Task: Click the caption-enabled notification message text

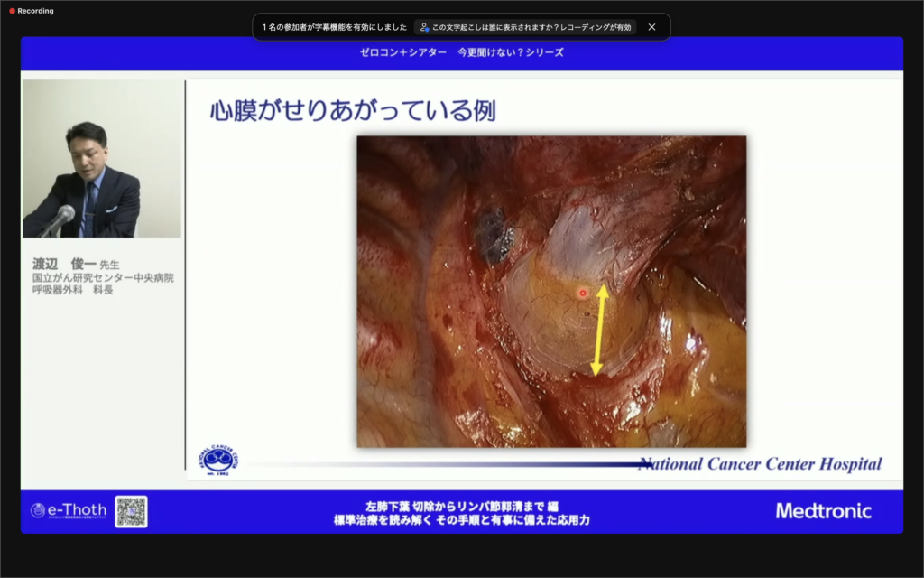Action: (334, 27)
